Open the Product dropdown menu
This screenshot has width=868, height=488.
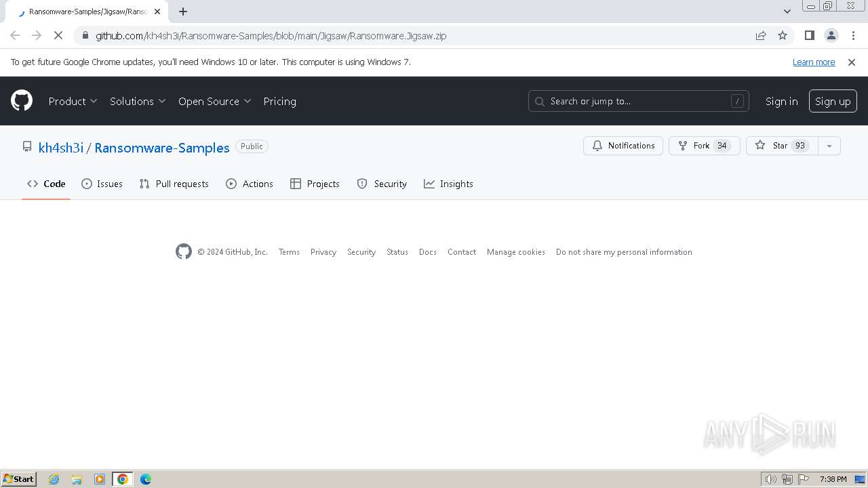pyautogui.click(x=73, y=101)
